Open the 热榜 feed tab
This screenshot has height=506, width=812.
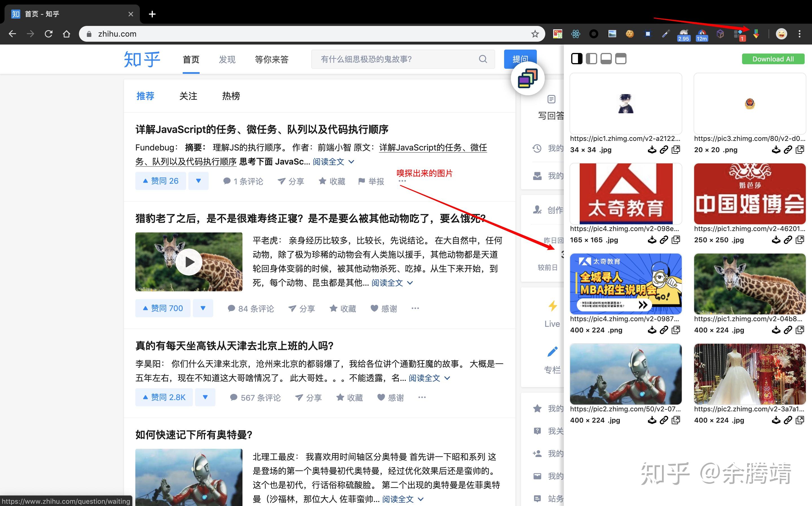(x=231, y=96)
